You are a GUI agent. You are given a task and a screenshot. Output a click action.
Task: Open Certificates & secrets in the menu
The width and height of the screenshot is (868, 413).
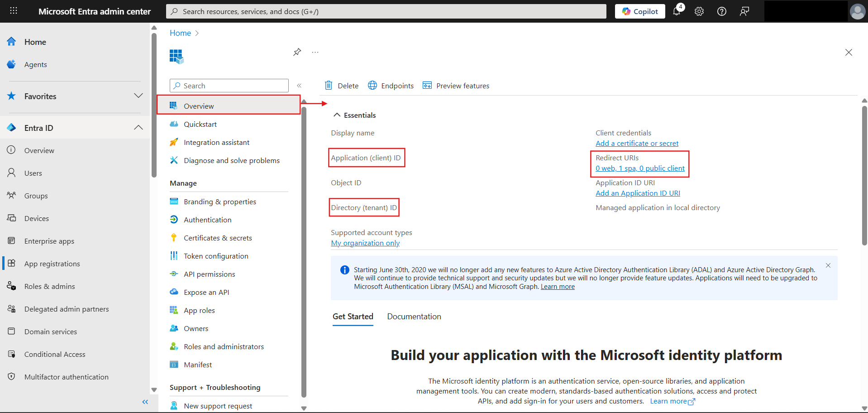[x=218, y=238]
